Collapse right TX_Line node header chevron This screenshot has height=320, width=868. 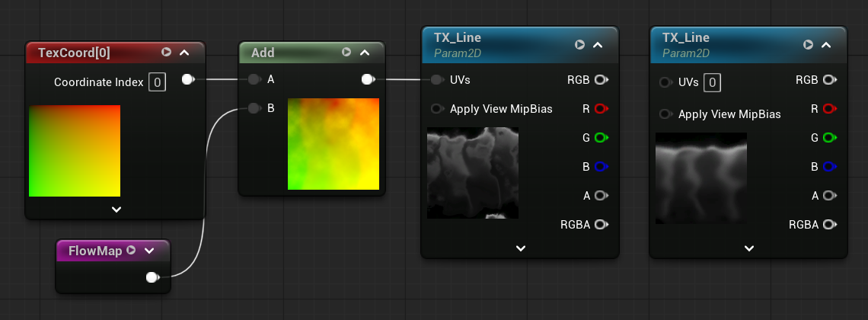tap(826, 45)
